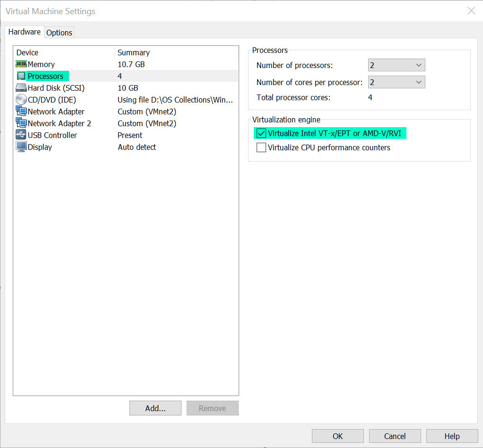The image size is (483, 448).
Task: Click the Processors chip icon
Action: [x=21, y=76]
